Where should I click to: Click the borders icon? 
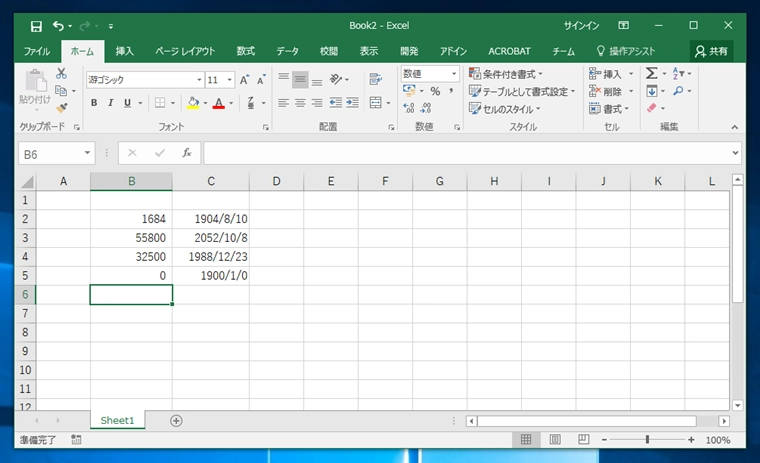[160, 103]
